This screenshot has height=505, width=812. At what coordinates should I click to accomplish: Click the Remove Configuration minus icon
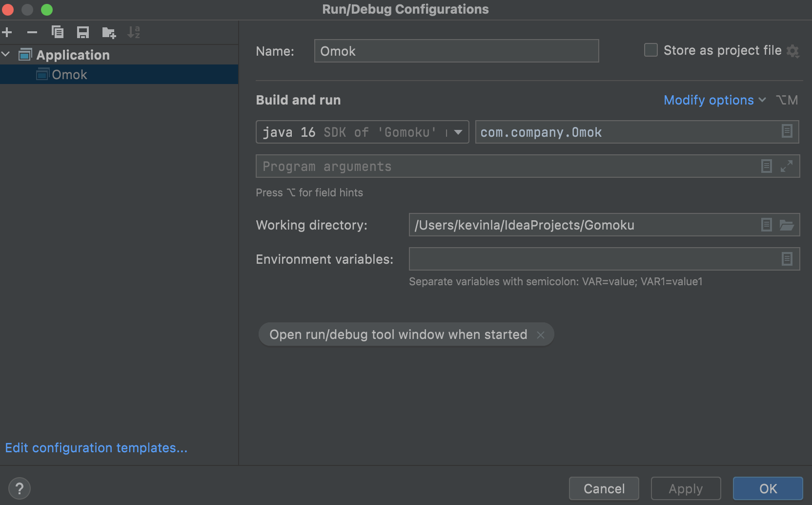coord(32,33)
